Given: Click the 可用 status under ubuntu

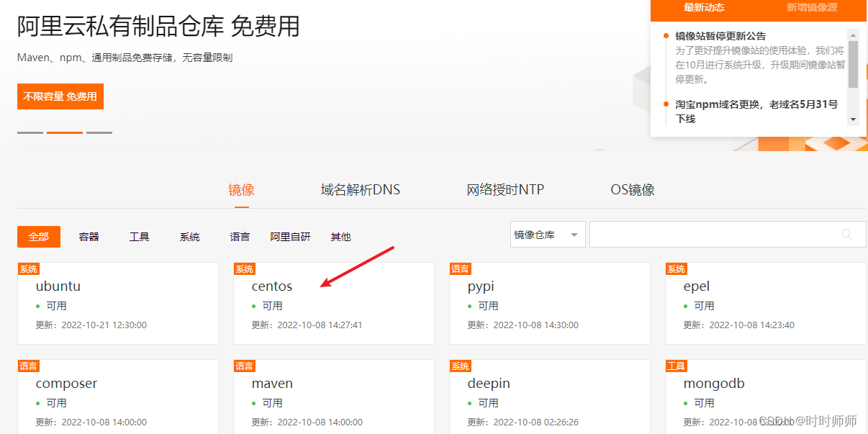Looking at the screenshot, I should point(56,306).
